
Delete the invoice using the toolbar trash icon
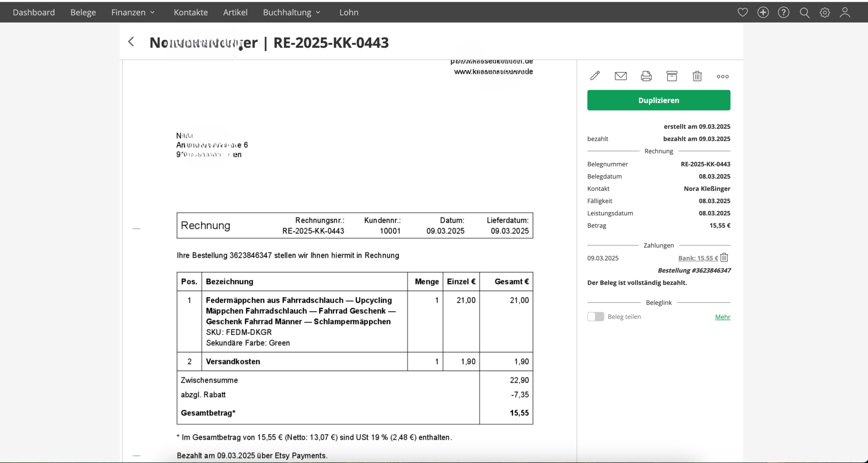pos(697,76)
